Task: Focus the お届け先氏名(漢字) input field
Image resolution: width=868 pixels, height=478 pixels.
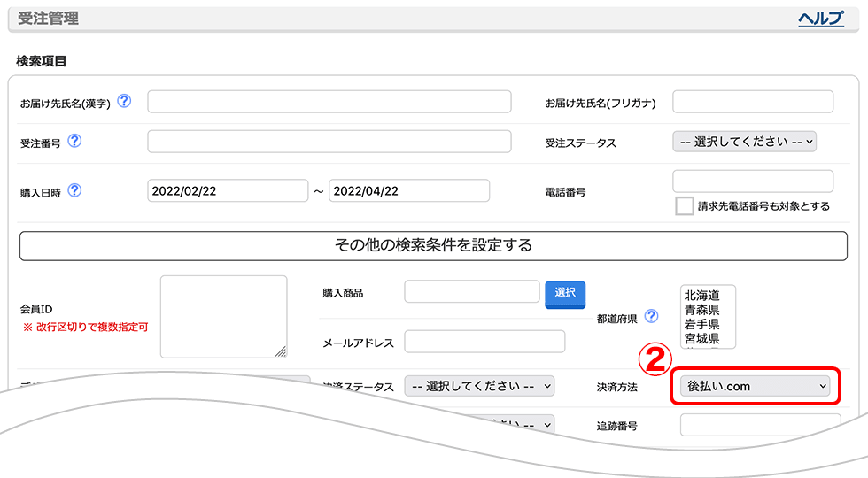Action: click(329, 102)
